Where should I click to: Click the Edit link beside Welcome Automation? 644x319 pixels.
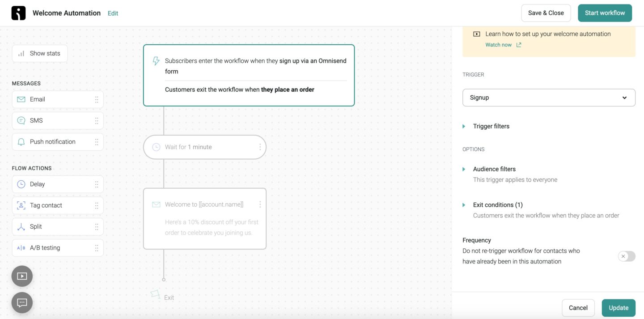coord(113,13)
